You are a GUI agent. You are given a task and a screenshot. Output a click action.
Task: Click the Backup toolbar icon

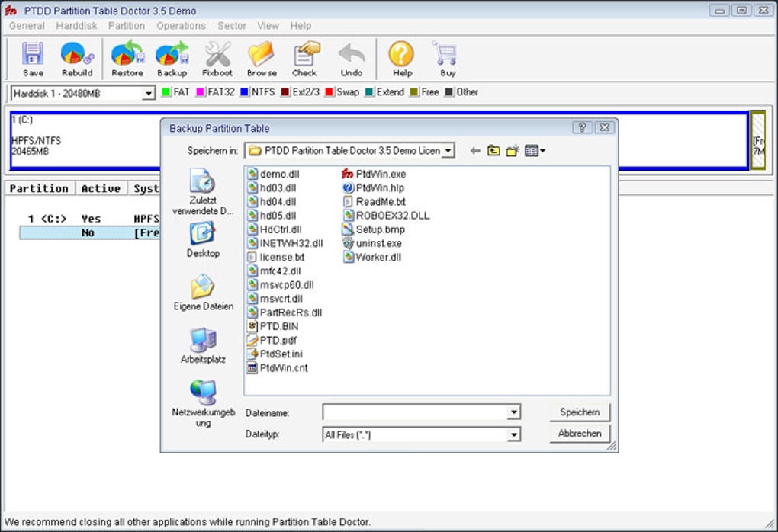click(x=172, y=59)
